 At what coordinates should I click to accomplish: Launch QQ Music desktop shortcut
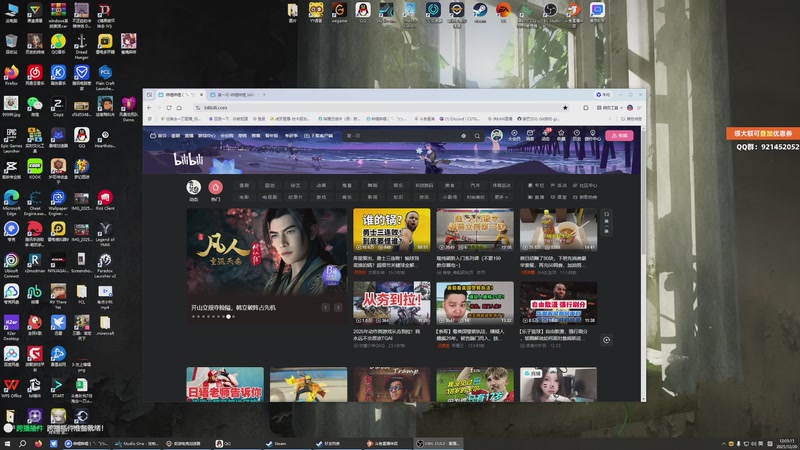pyautogui.click(x=58, y=44)
